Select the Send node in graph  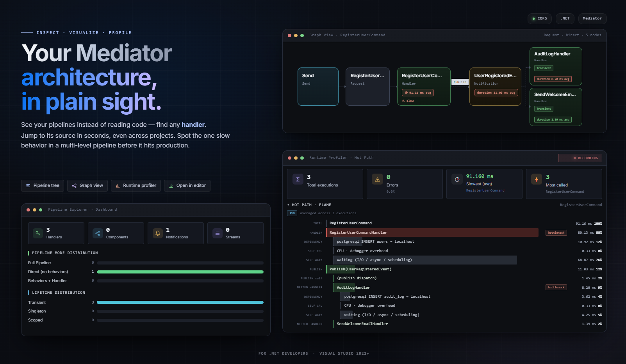click(318, 87)
